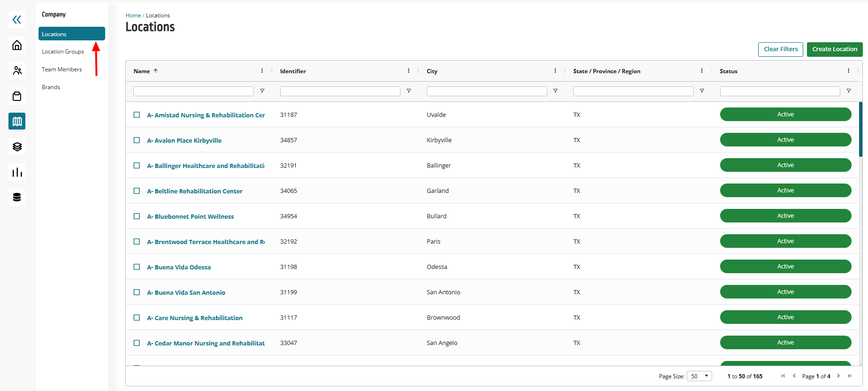Open Status column menu dots
The image size is (868, 391).
(848, 71)
